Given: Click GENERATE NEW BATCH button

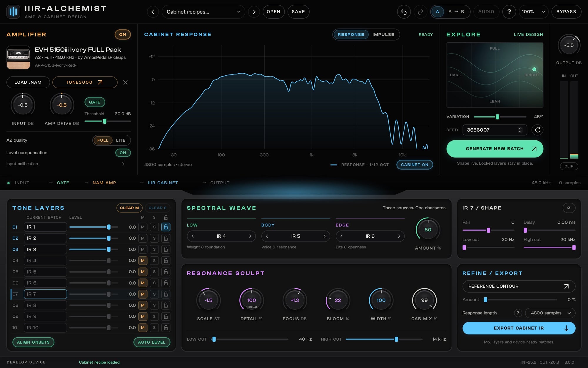Looking at the screenshot, I should coord(495,149).
